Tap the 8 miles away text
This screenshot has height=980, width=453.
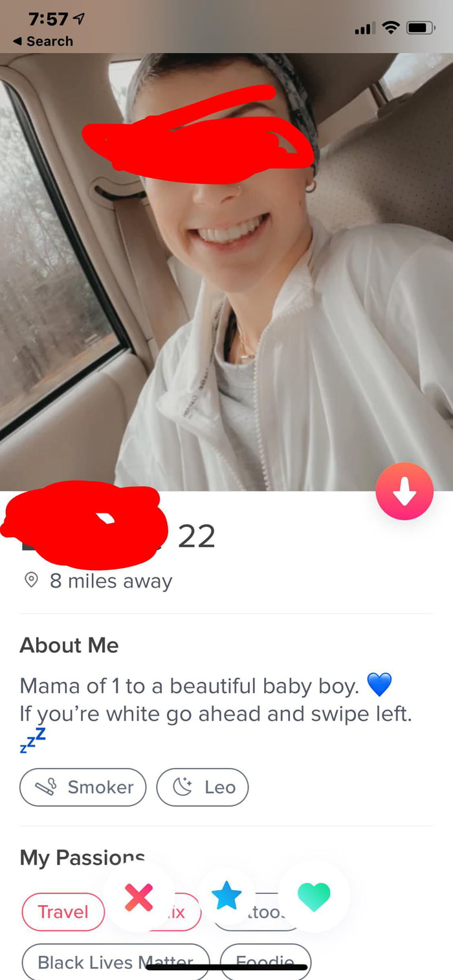coord(111,581)
